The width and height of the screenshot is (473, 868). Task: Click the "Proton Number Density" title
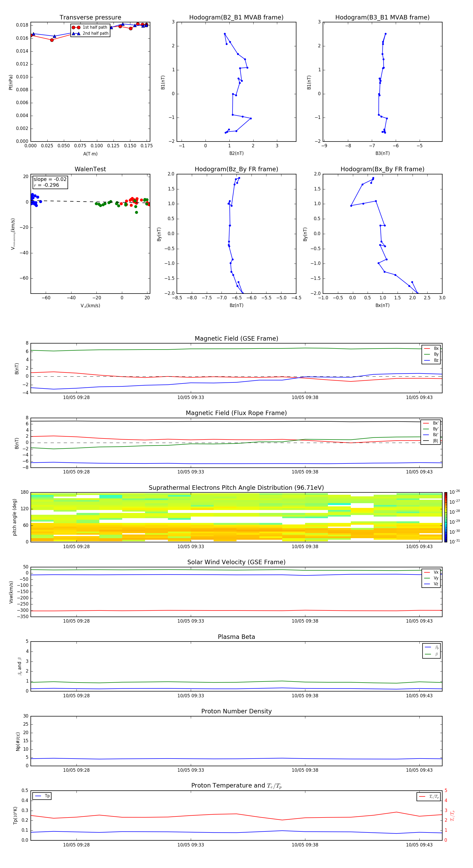coord(236,711)
